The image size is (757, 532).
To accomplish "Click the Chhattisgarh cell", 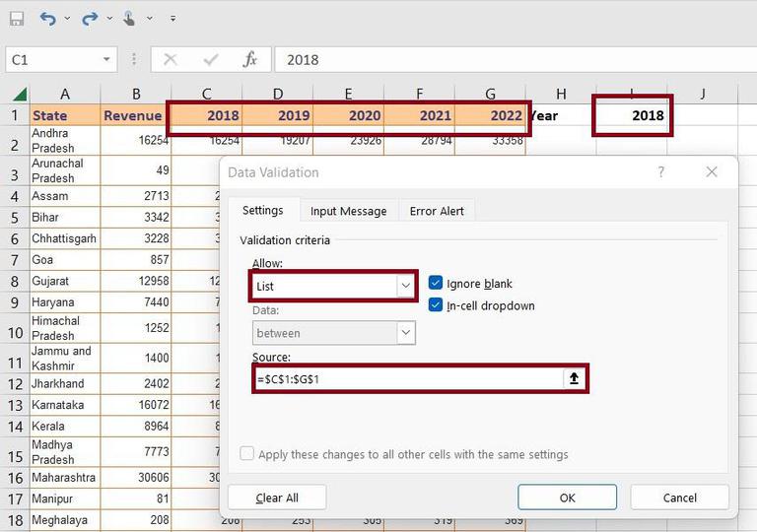I will coord(65,238).
